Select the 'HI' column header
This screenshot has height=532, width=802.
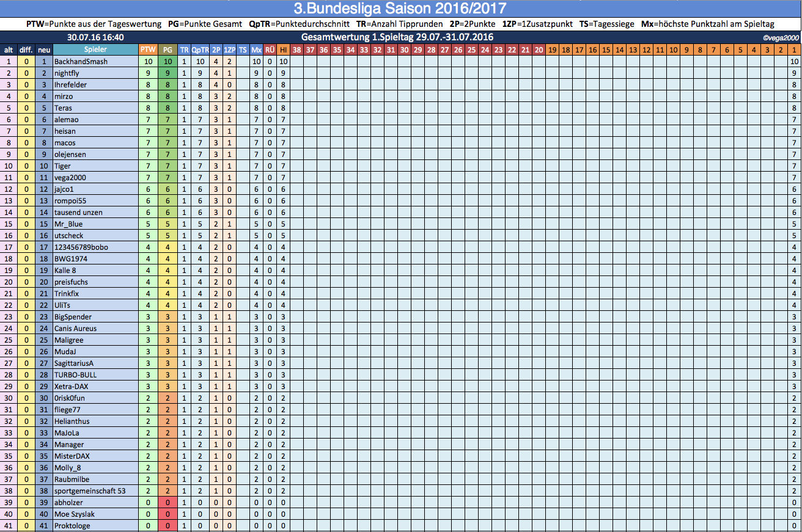point(283,49)
